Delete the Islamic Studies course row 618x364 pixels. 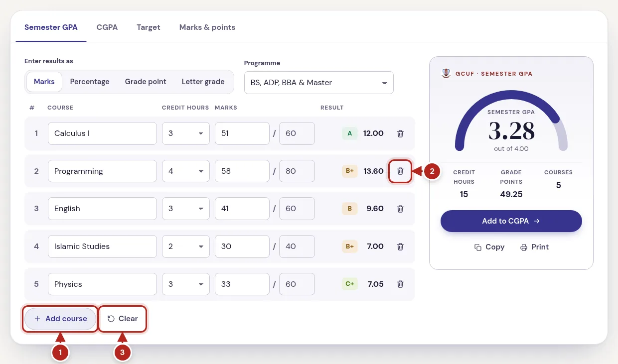coord(400,246)
